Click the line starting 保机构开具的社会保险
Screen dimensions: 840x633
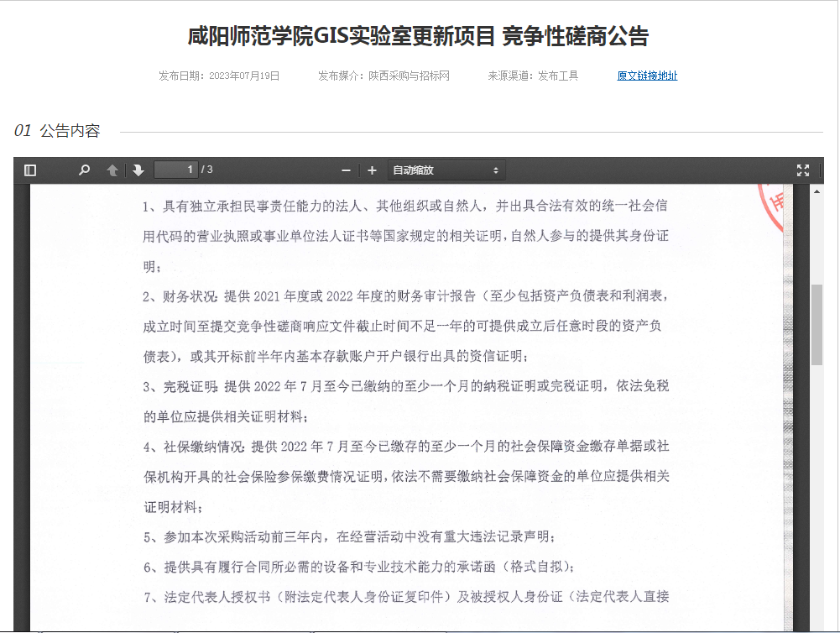click(407, 476)
